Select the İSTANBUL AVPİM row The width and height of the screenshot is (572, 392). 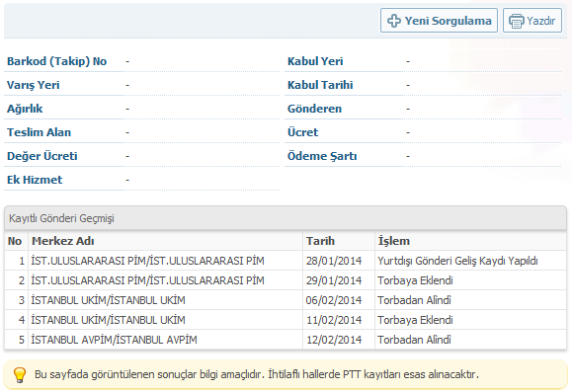[x=286, y=339]
